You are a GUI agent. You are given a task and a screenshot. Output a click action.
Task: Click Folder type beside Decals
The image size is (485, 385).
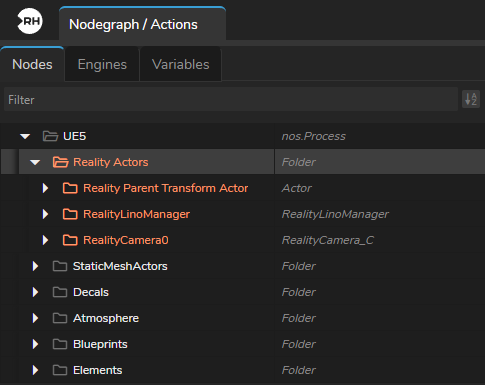298,292
